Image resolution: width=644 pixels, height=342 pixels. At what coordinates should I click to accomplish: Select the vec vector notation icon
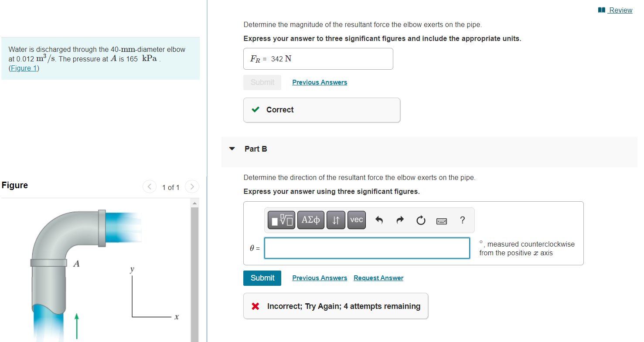356,220
